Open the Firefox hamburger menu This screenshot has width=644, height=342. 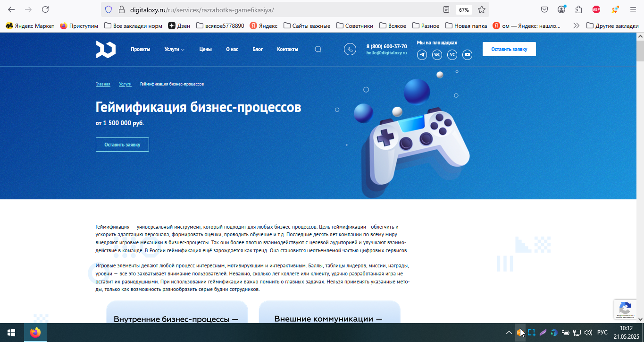633,9
